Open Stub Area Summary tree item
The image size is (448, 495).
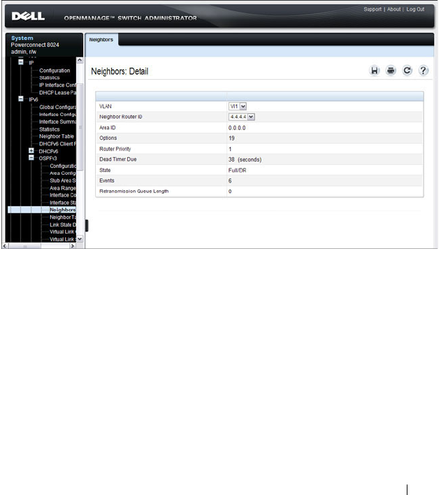point(63,180)
